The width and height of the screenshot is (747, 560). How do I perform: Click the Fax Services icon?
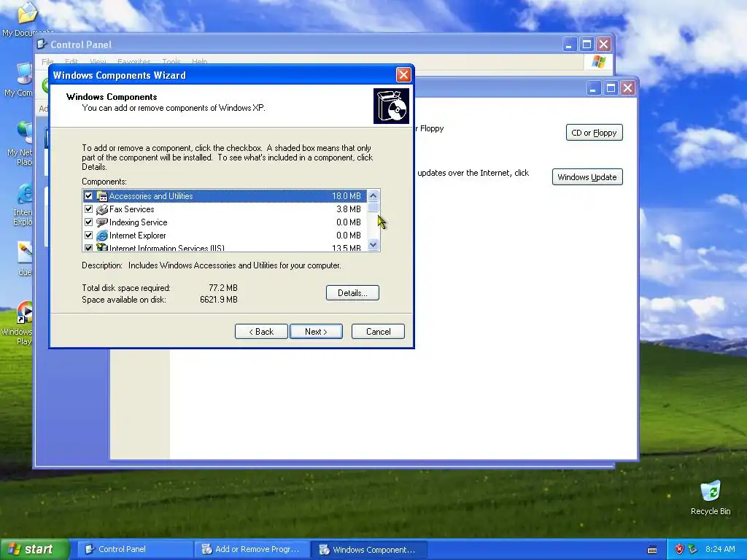pyautogui.click(x=102, y=209)
